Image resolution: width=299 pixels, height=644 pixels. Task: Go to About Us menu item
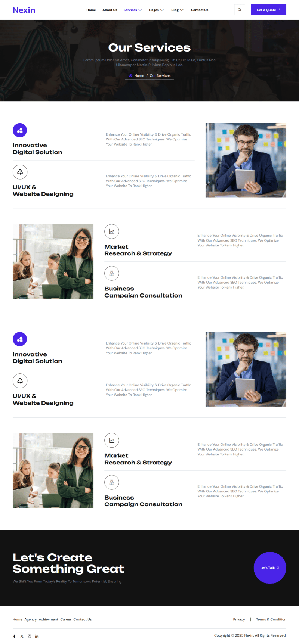pyautogui.click(x=110, y=10)
